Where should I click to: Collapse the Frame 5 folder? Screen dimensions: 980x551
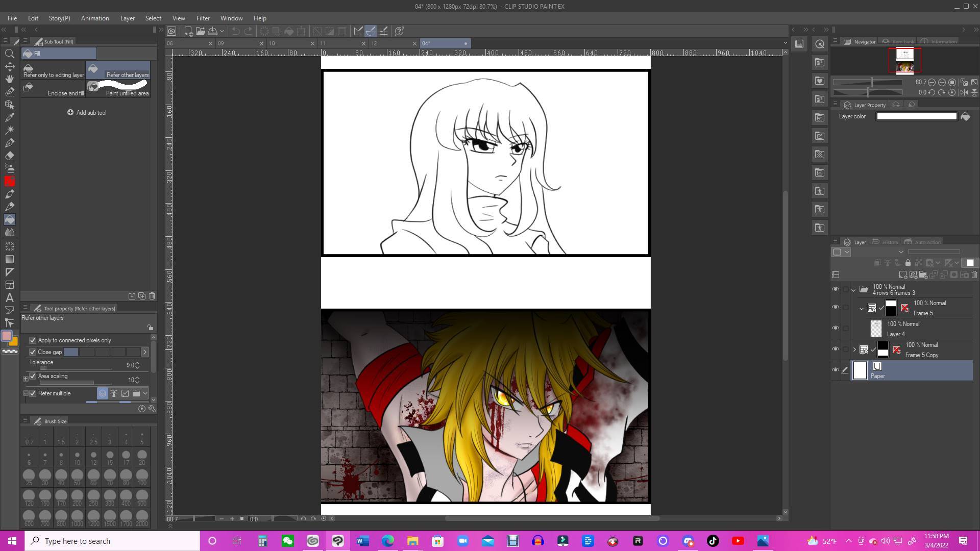[x=862, y=308]
